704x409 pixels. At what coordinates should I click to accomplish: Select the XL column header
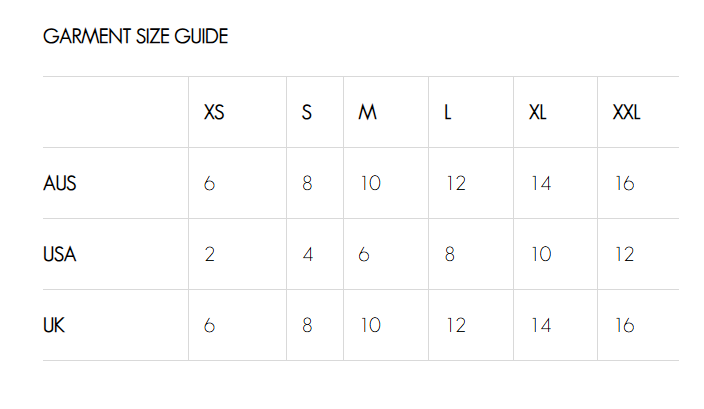[538, 112]
